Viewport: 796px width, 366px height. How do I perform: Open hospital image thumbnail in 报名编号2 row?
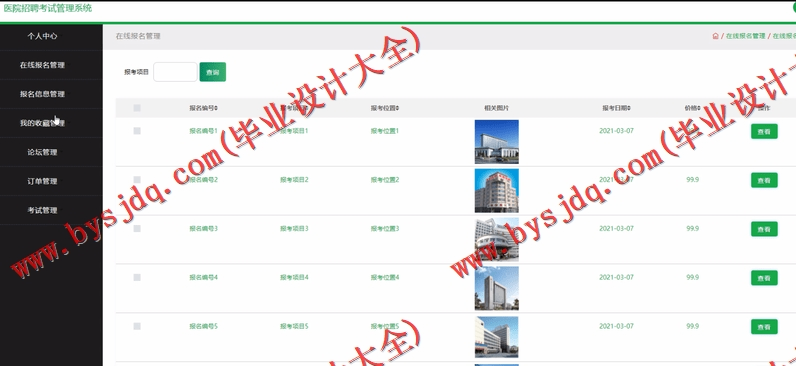[496, 190]
